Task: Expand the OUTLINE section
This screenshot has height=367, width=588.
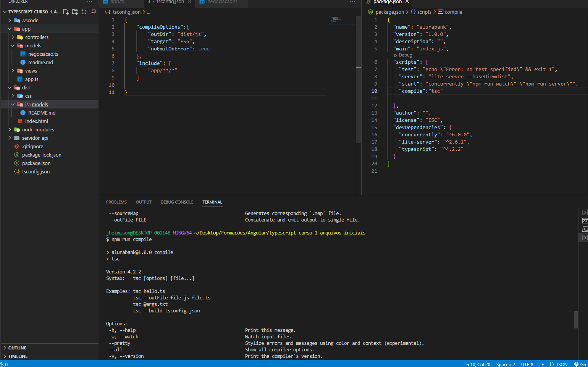Action: (x=17, y=348)
